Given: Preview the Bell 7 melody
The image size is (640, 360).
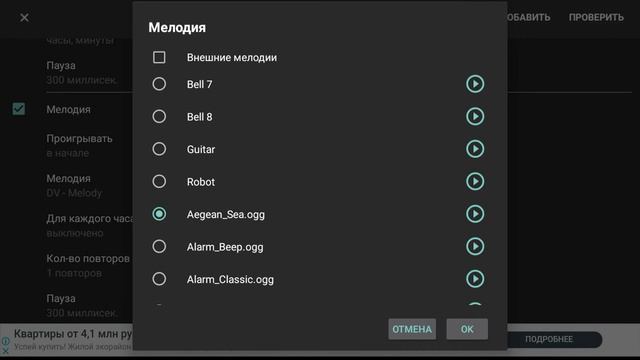Looking at the screenshot, I should pos(475,84).
